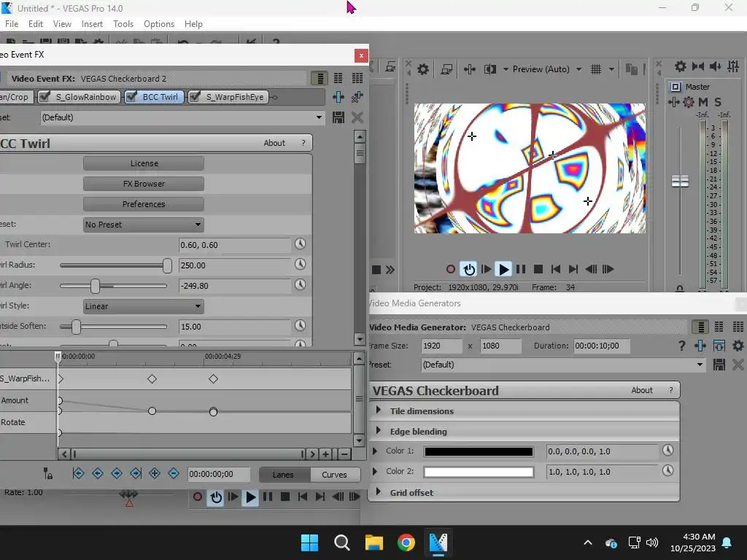Select the middle S_WarpFishEye keyframe diamond
747x560 pixels.
tap(152, 379)
